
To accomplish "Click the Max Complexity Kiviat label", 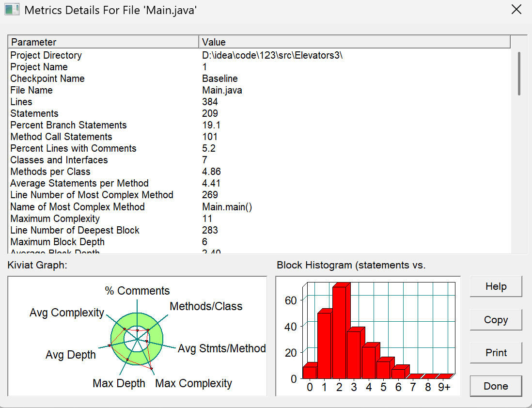I will 193,383.
